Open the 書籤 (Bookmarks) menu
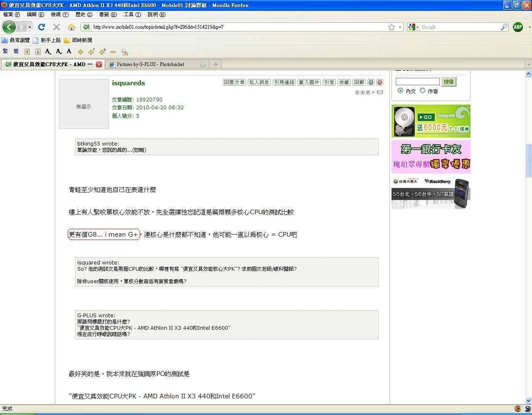The width and height of the screenshot is (532, 415). 107,15
